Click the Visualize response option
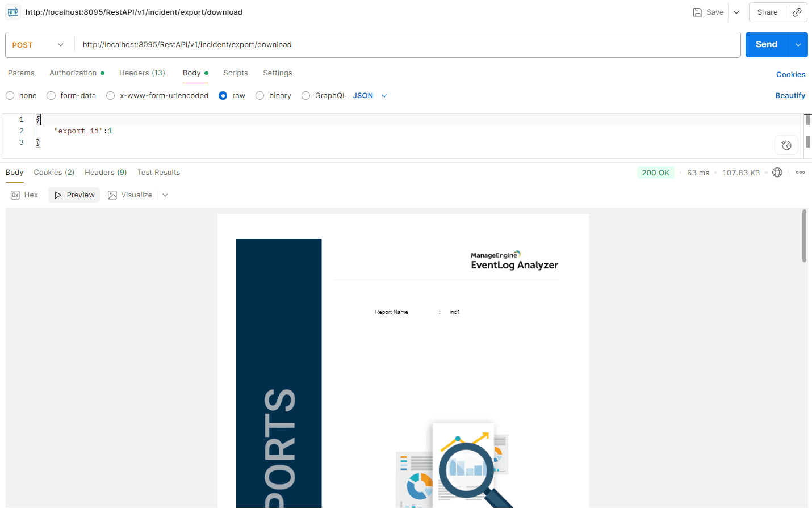 [135, 195]
